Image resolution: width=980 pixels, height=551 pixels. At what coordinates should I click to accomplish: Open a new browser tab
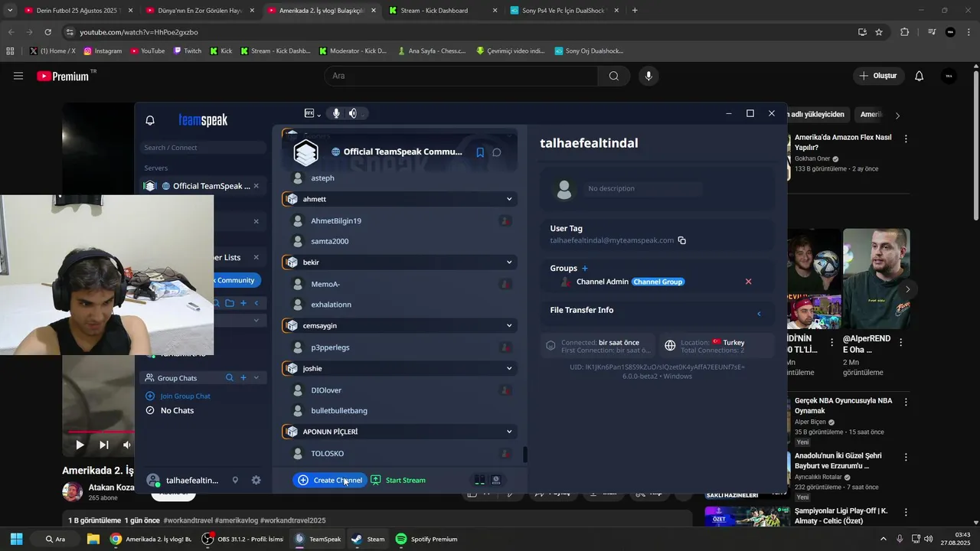635,11
